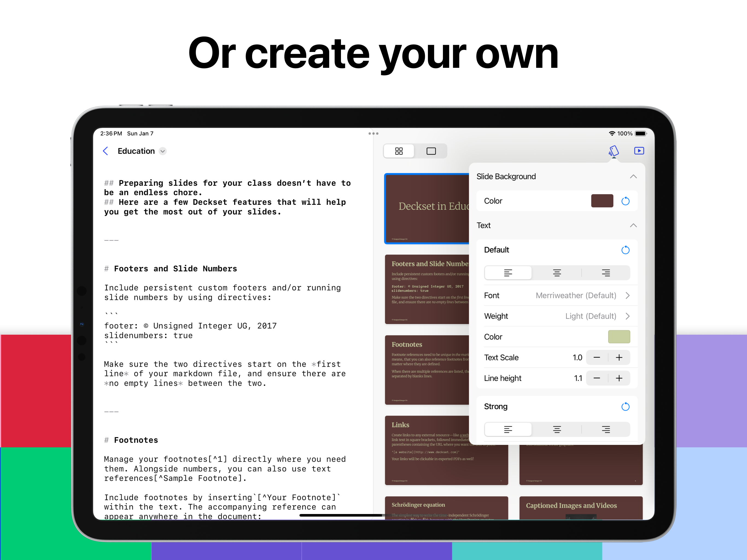Viewport: 747px width, 560px height.
Task: Reset the Default text style
Action: point(625,250)
